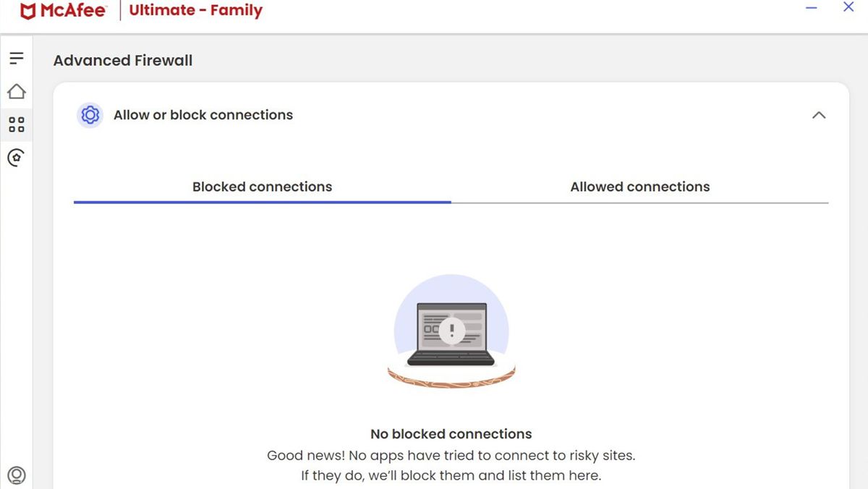This screenshot has height=489, width=868.
Task: Click the Good news status message text
Action: pos(451,456)
